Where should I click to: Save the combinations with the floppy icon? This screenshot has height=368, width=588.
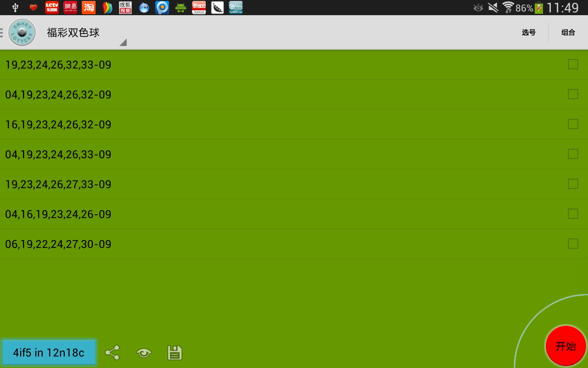pos(175,353)
